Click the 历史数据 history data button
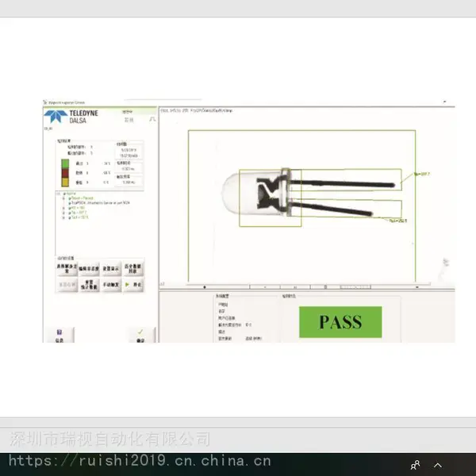This screenshot has height=476, width=476. [x=133, y=268]
